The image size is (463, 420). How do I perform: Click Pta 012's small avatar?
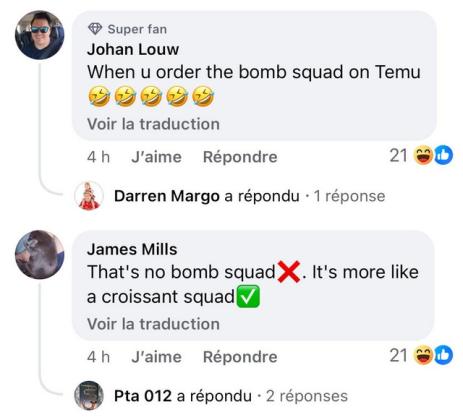pos(89,396)
